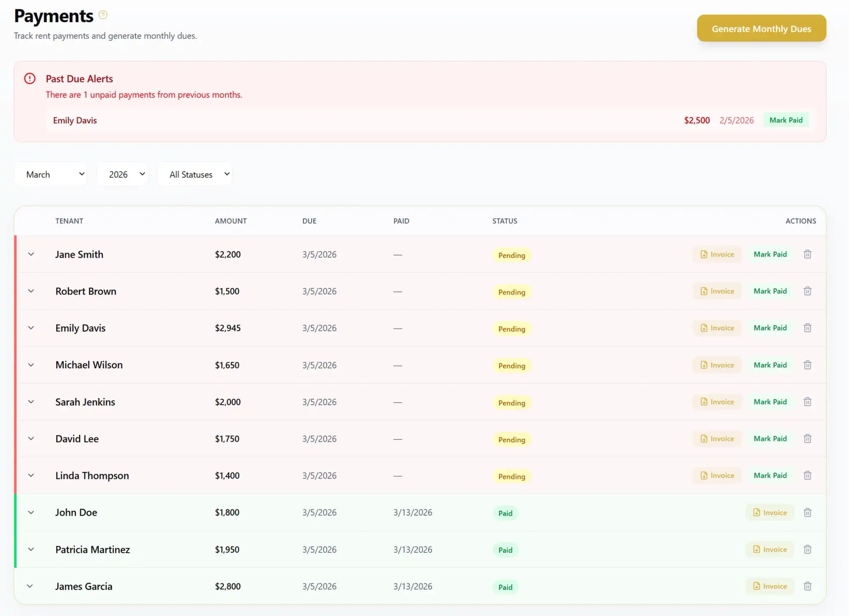The height and width of the screenshot is (616, 849).
Task: Delete John Doe's payment record
Action: tap(807, 513)
